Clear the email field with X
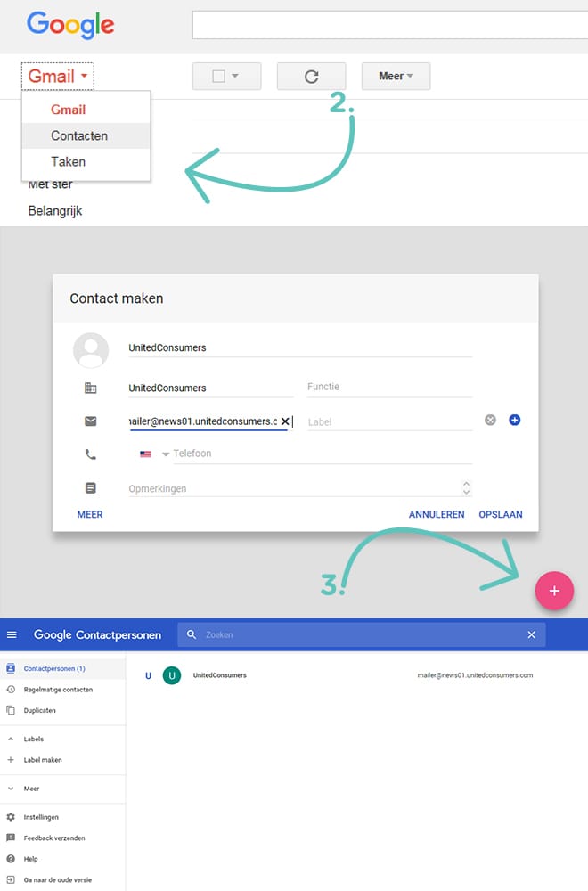 285,421
